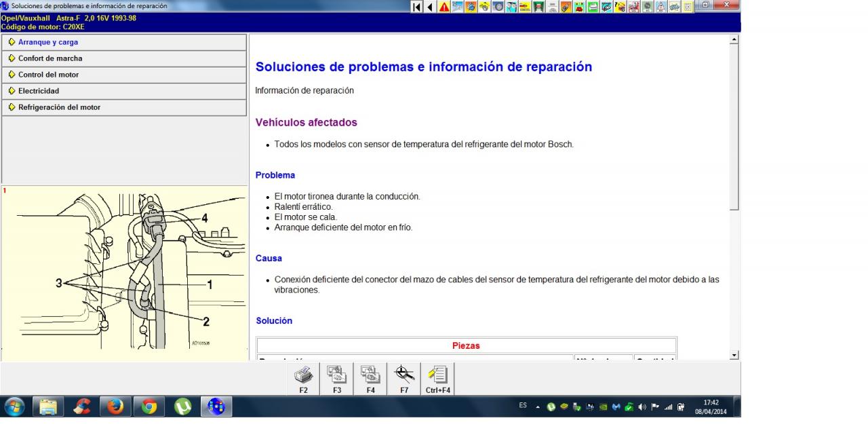Click the scroll down arrow of content pane
This screenshot has height=433, width=868.
point(734,355)
